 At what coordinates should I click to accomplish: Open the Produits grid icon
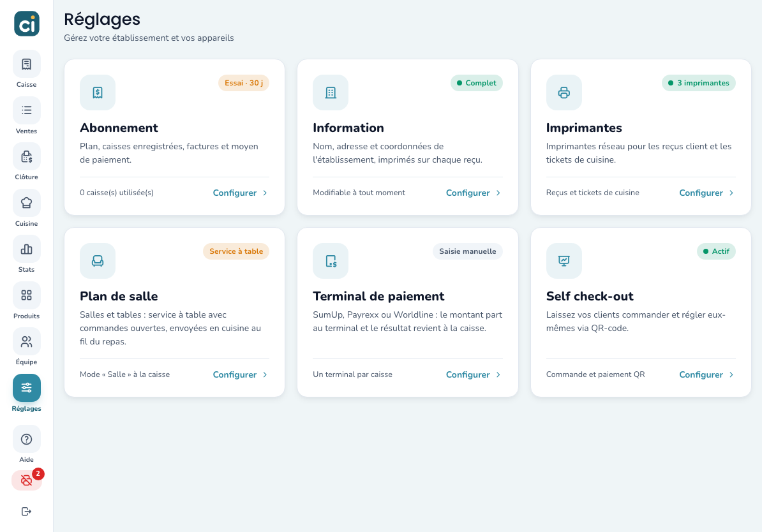click(27, 295)
